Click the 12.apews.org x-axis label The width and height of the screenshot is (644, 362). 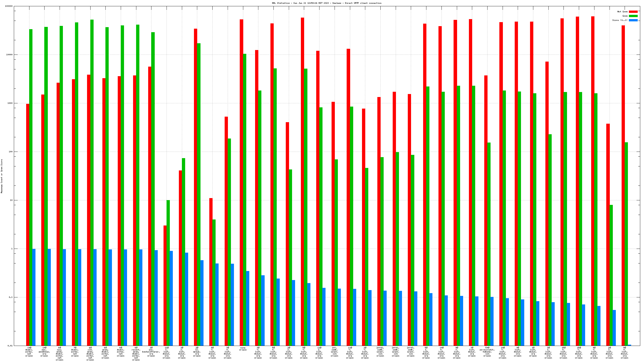197,352
